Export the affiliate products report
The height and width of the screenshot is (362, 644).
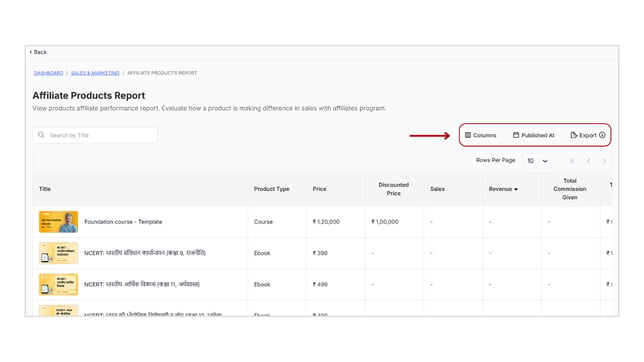(583, 135)
